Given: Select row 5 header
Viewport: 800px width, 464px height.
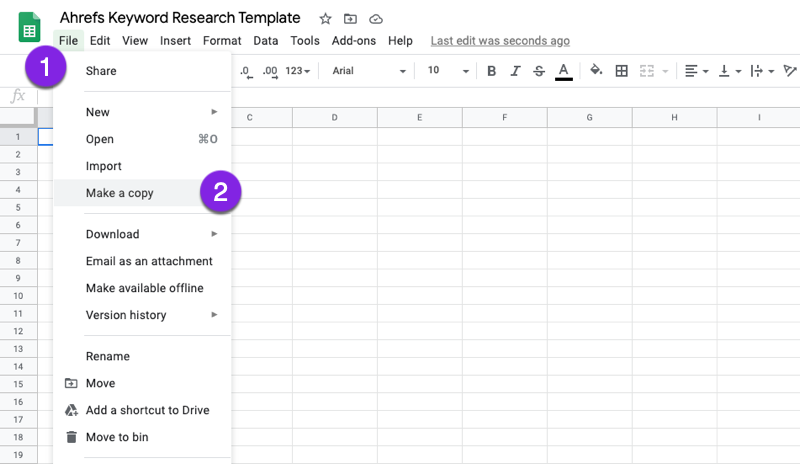Looking at the screenshot, I should [18, 207].
